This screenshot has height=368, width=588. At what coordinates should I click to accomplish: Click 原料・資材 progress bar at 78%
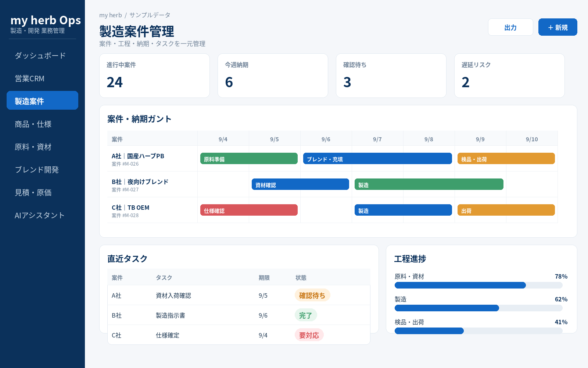click(x=478, y=285)
